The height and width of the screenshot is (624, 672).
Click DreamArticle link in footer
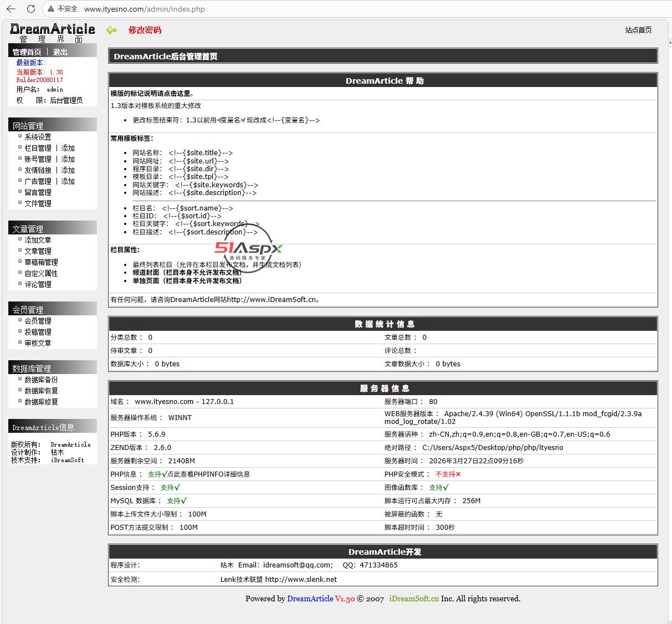pos(310,599)
